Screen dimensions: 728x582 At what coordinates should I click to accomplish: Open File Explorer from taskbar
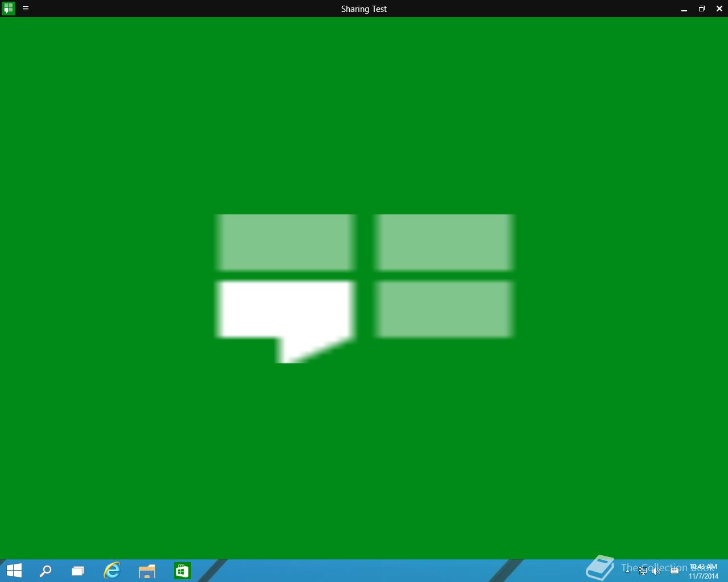click(147, 571)
